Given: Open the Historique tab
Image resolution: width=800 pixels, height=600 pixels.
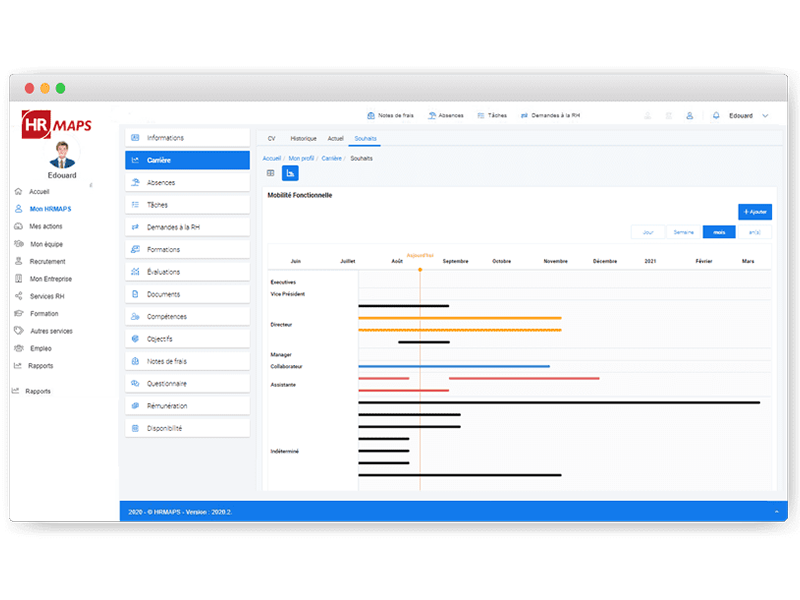Looking at the screenshot, I should pyautogui.click(x=303, y=139).
